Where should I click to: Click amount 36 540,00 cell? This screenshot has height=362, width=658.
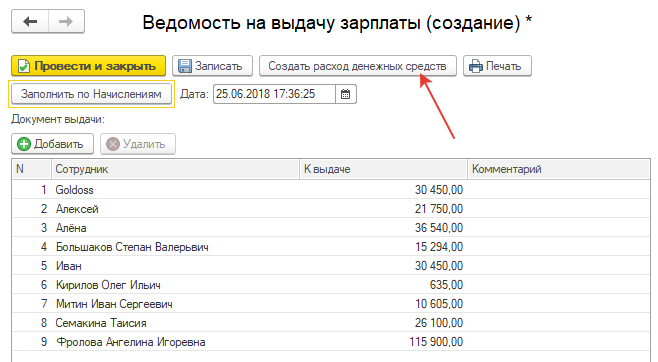click(383, 228)
